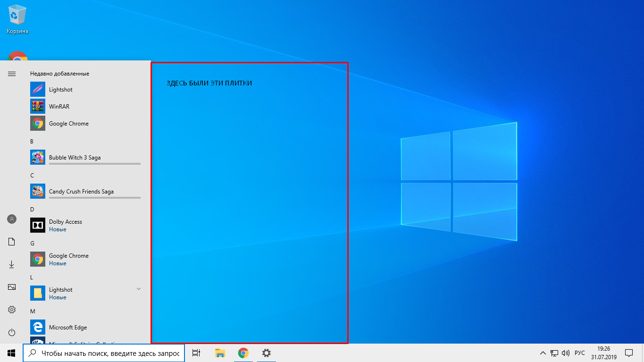Open the network tray icon
Screen dimensions: 644x362
554,353
